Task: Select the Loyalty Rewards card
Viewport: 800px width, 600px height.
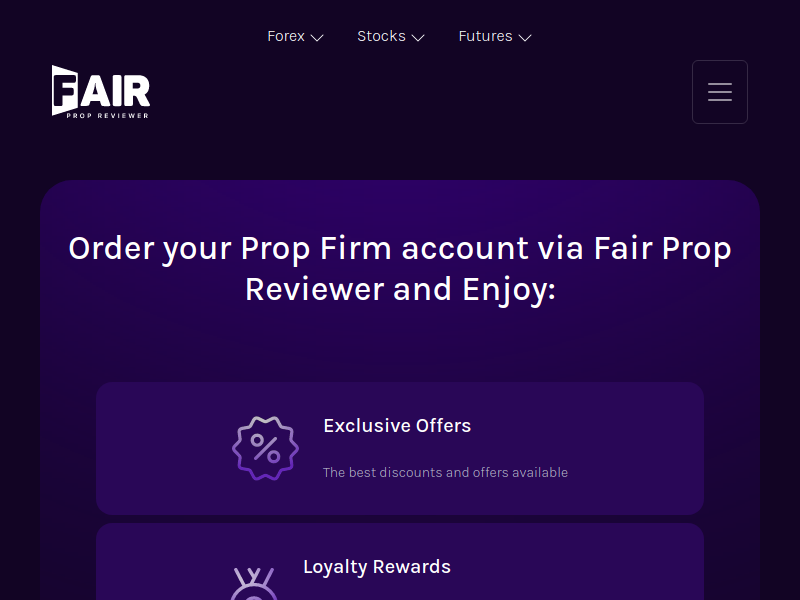Action: tap(400, 562)
